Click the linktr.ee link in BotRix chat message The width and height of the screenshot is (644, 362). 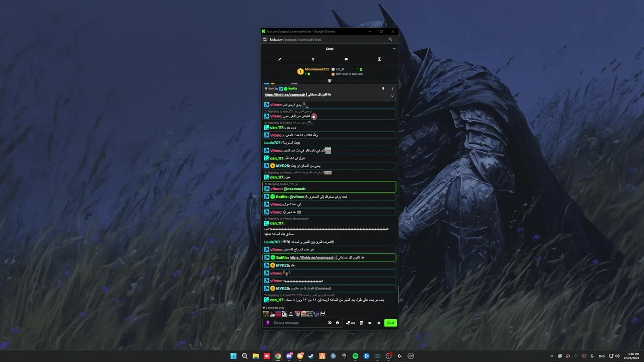312,257
